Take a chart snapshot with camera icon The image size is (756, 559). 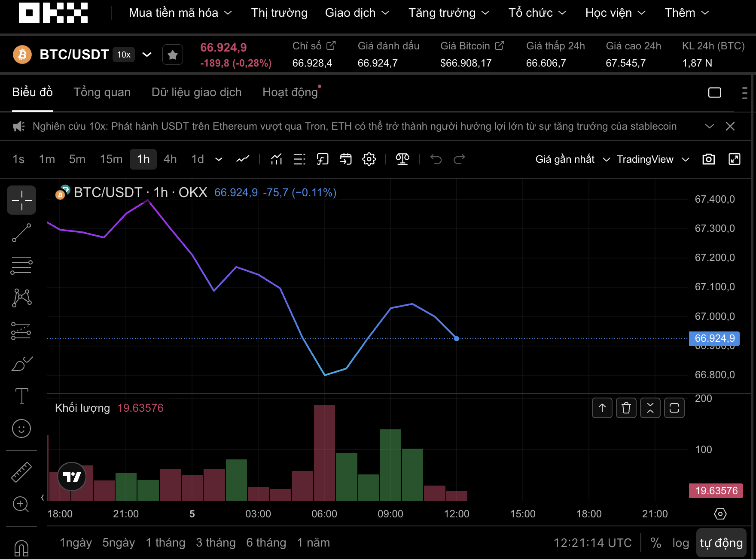point(708,159)
